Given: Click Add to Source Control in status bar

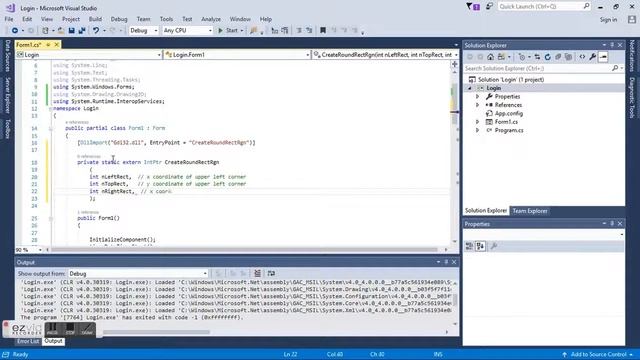Looking at the screenshot, I should (x=598, y=354).
